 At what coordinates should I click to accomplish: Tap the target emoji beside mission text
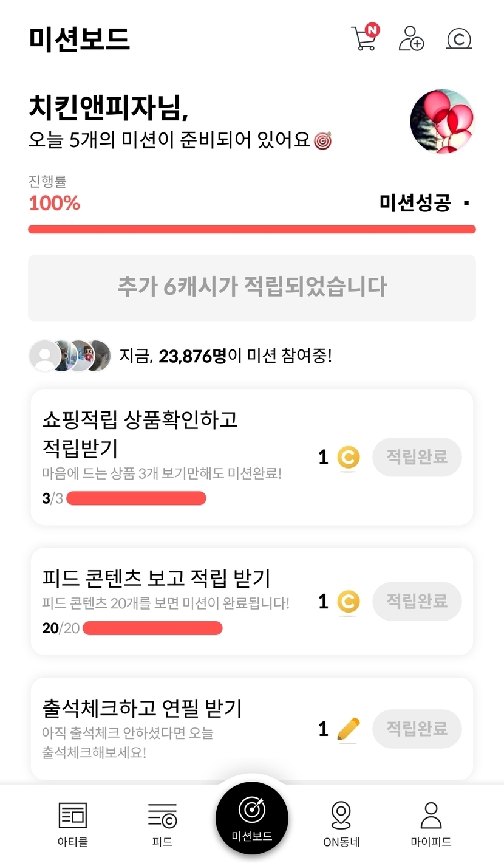pyautogui.click(x=323, y=141)
